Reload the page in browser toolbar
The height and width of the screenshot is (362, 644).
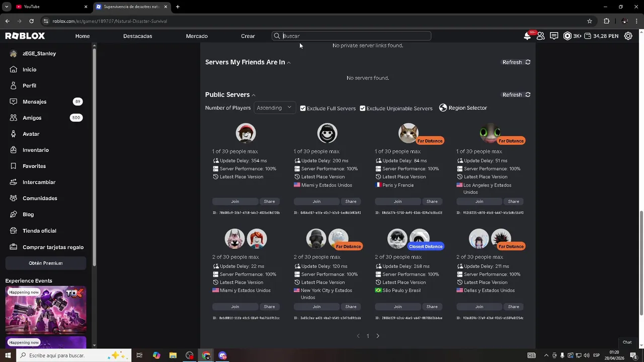[x=31, y=21]
